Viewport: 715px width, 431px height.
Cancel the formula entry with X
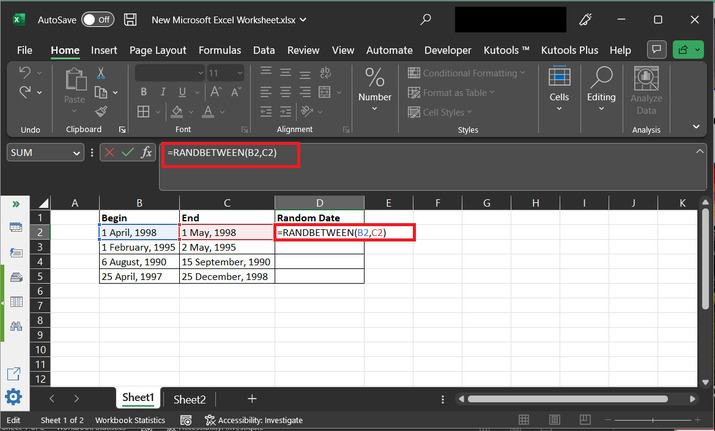109,152
